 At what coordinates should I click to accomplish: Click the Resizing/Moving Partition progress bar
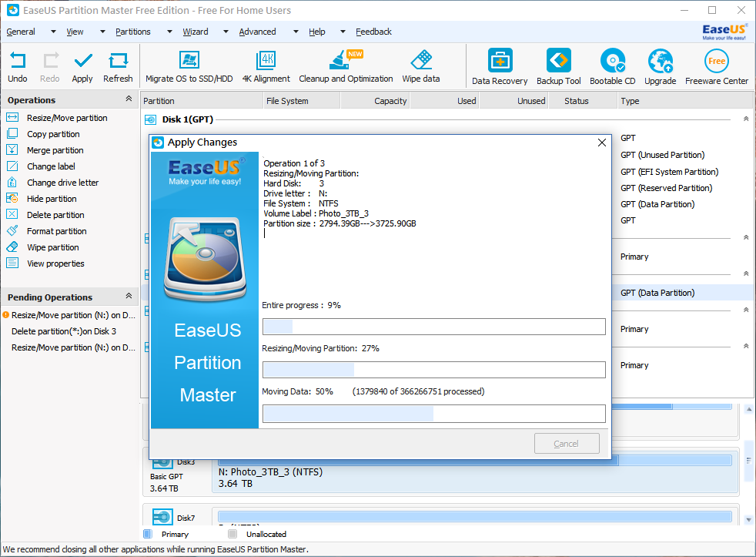434,370
